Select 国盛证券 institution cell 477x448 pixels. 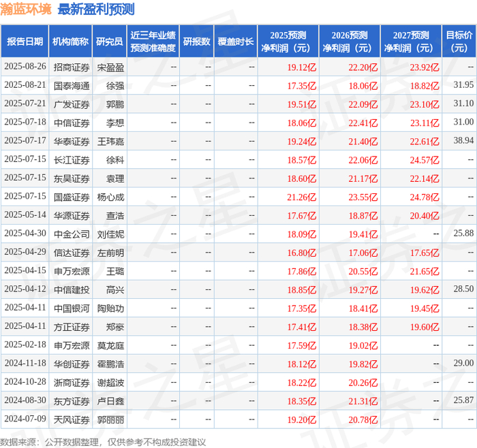pyautogui.click(x=72, y=197)
